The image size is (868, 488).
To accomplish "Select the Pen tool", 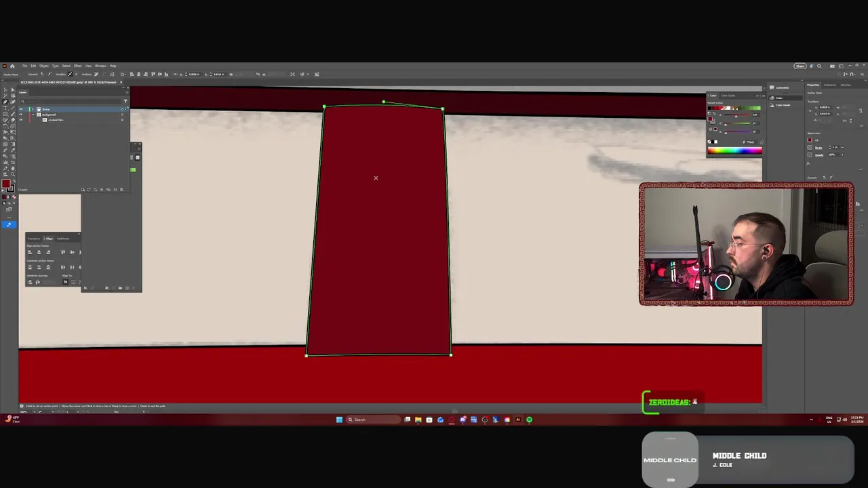I will [5, 102].
